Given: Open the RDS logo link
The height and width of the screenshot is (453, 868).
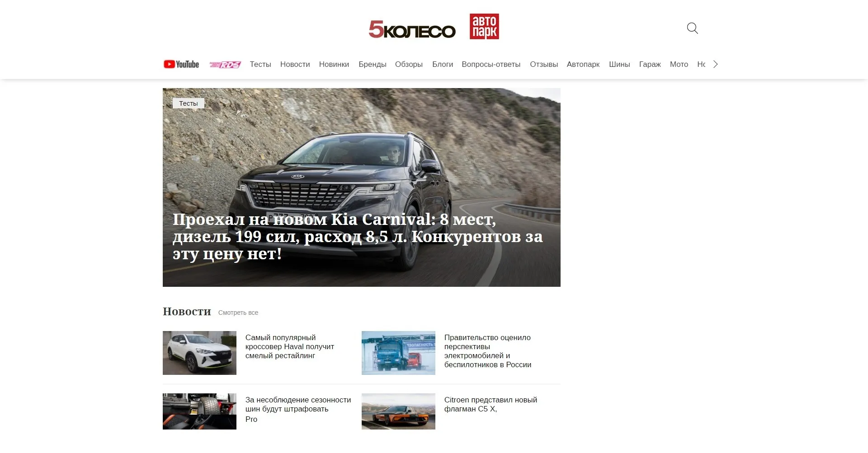Looking at the screenshot, I should pos(225,65).
